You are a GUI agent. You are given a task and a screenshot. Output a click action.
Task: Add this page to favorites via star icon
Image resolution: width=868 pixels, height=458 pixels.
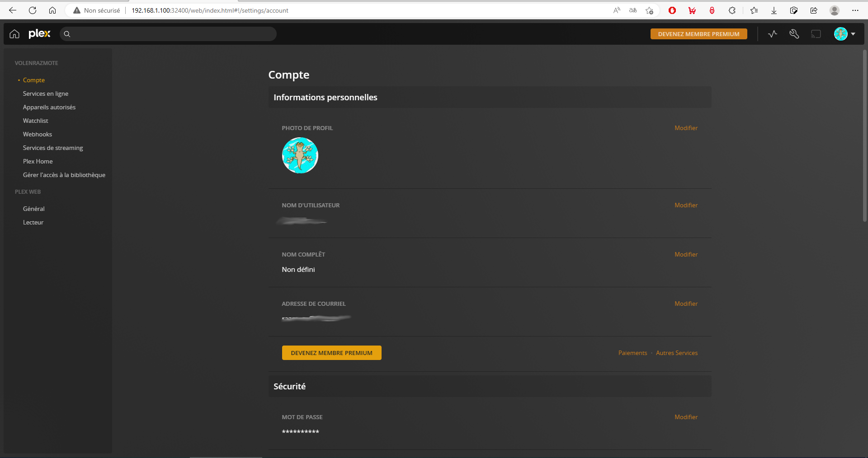(x=650, y=10)
